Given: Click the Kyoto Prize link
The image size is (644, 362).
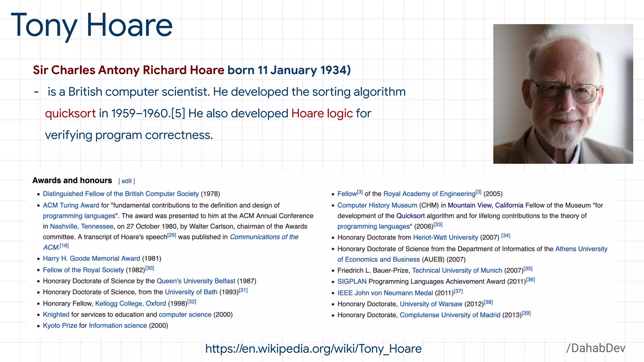Looking at the screenshot, I should pyautogui.click(x=60, y=326).
